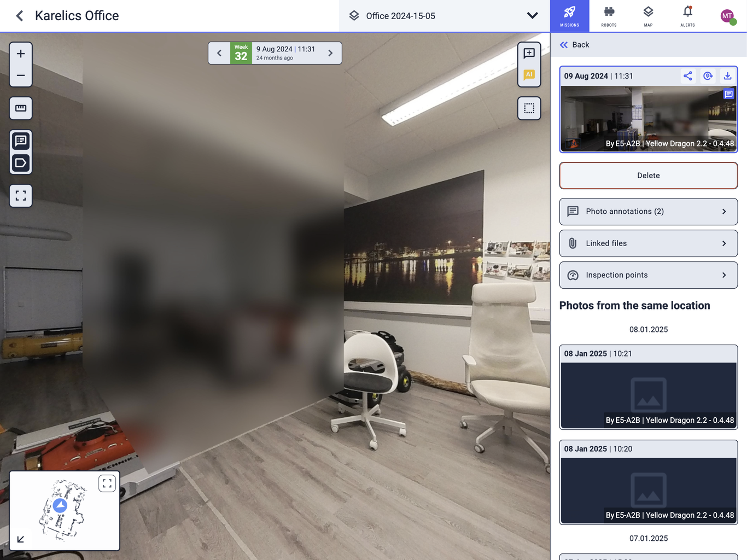747x560 pixels.
Task: Click the robot position marker on minimap
Action: coord(60,505)
